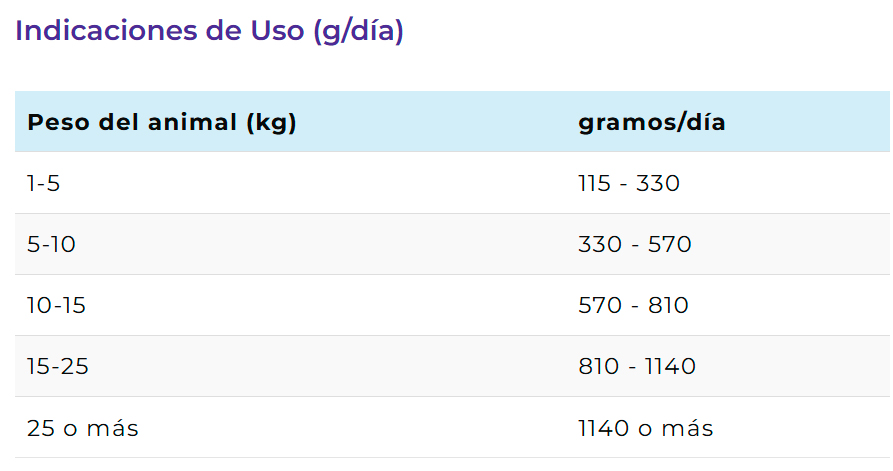The height and width of the screenshot is (471, 893).
Task: Click the '5-10' weight cell
Action: (51, 244)
